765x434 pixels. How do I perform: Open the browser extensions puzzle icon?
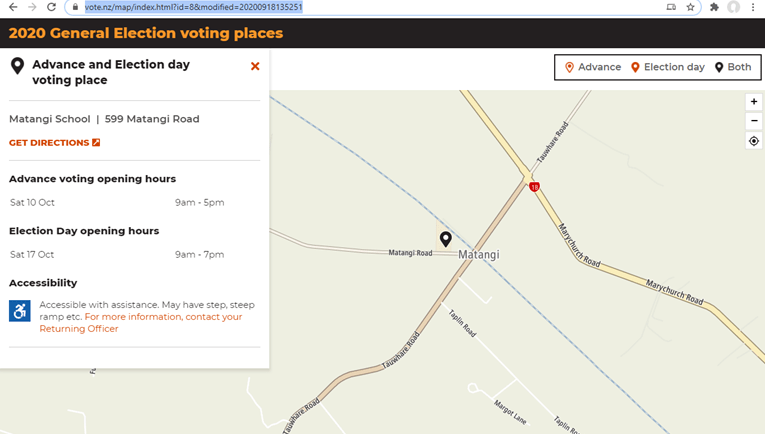click(x=714, y=7)
